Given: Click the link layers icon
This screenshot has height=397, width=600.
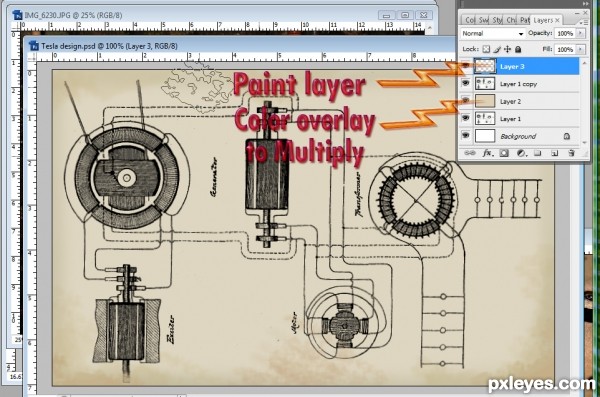Looking at the screenshot, I should pos(470,153).
